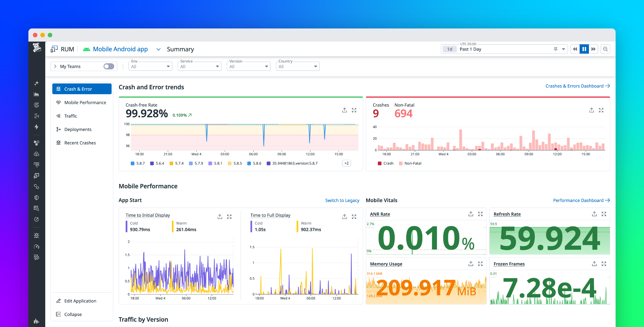The width and height of the screenshot is (644, 327).
Task: Open the Error Tracking bug icon in sidebar
Action: pyautogui.click(x=37, y=235)
